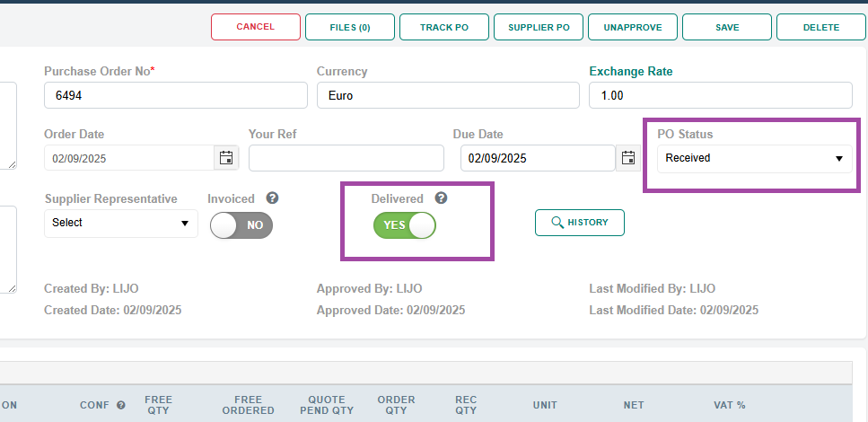Focus the Your Ref input field
Image resolution: width=868 pixels, height=422 pixels.
pyautogui.click(x=346, y=158)
